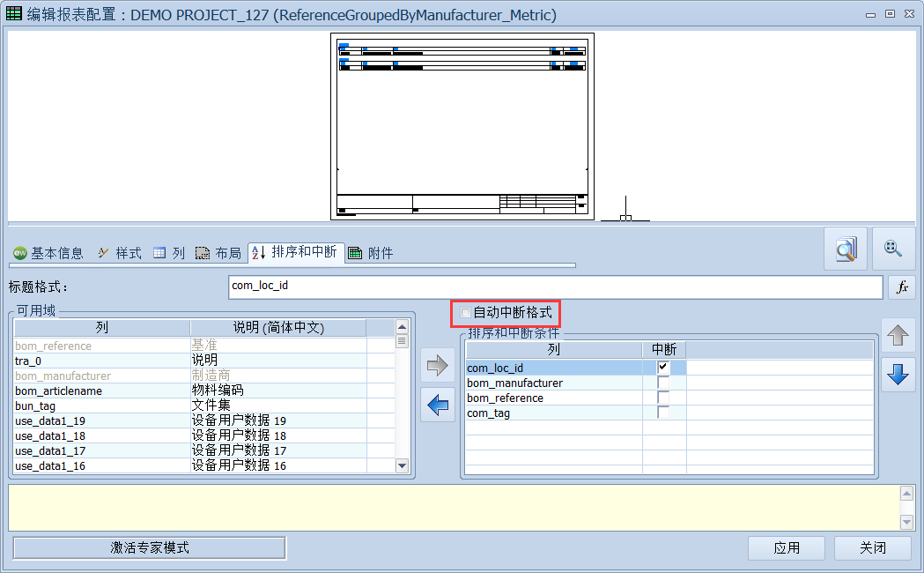The width and height of the screenshot is (924, 573).
Task: Click up arrow of available fields scrollbar
Action: click(x=402, y=326)
